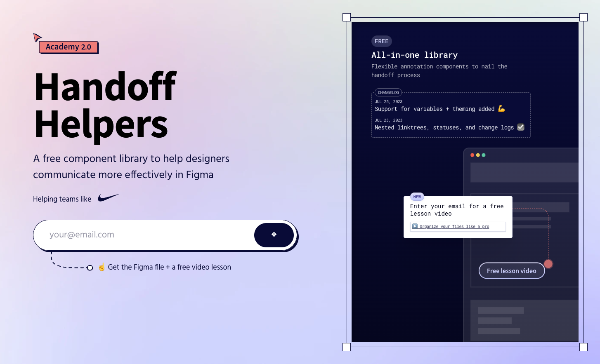
Task: Click the yellow browser window dot
Action: click(478, 155)
